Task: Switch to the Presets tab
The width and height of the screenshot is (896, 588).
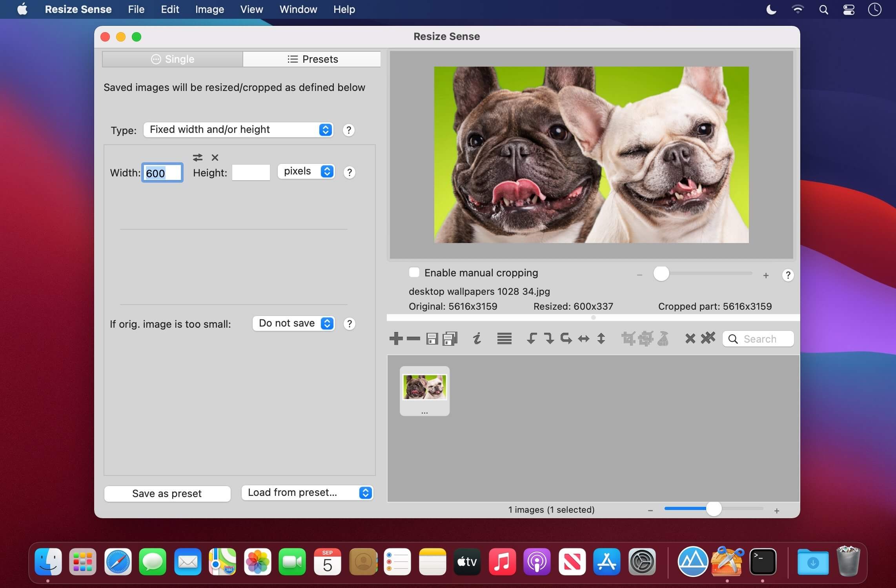Action: [x=312, y=59]
